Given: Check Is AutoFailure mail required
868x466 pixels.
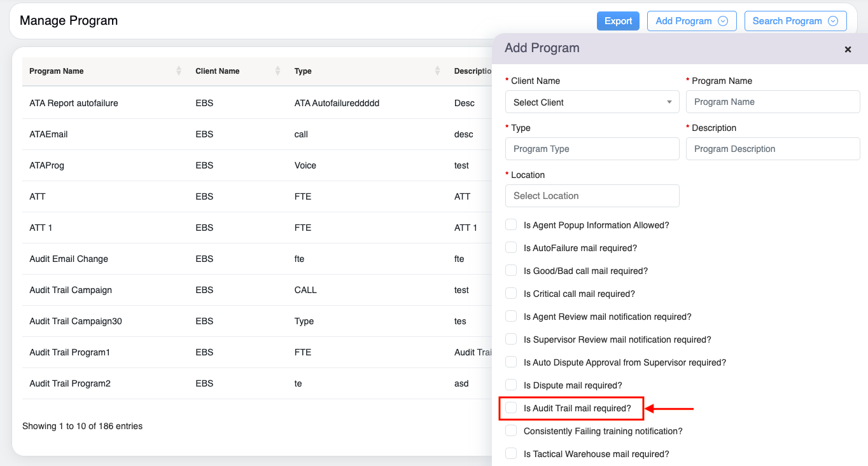Looking at the screenshot, I should [511, 248].
